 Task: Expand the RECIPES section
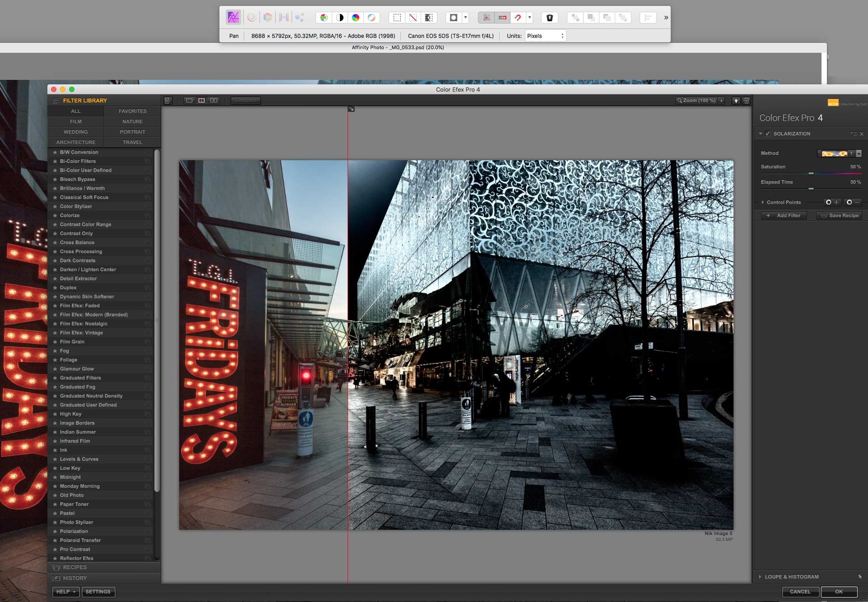pyautogui.click(x=104, y=567)
